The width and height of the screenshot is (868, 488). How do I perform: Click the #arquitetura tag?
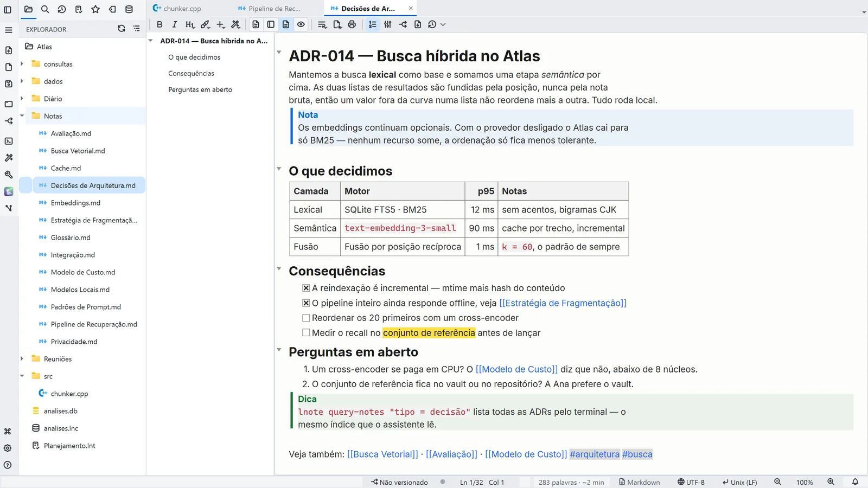pos(595,454)
